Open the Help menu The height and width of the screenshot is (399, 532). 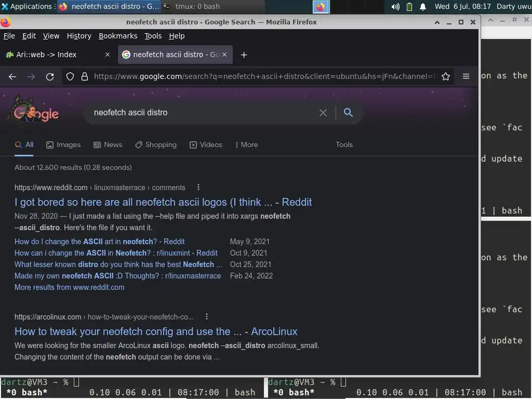tap(177, 36)
